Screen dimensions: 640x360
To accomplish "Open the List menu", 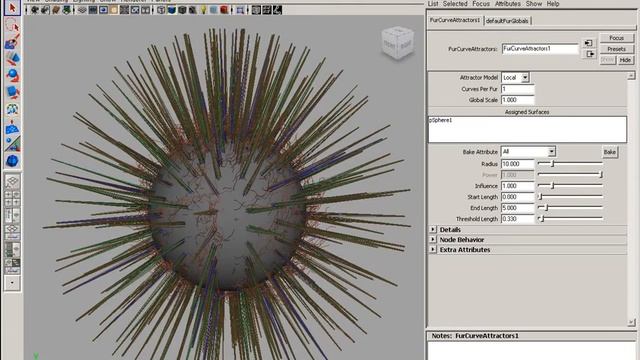I will pyautogui.click(x=433, y=4).
